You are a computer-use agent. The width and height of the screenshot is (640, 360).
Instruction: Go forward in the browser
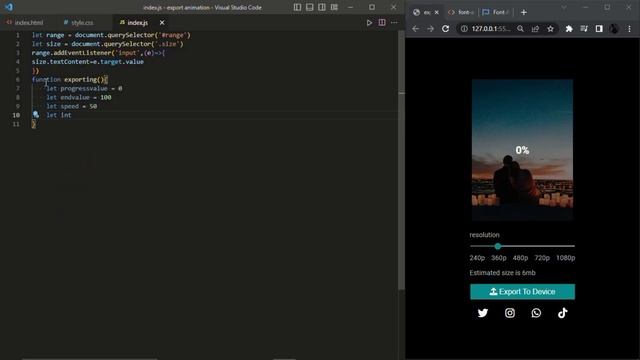[x=430, y=29]
